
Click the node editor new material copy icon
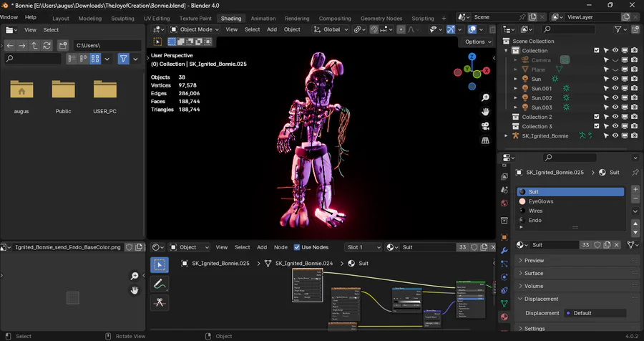point(484,247)
